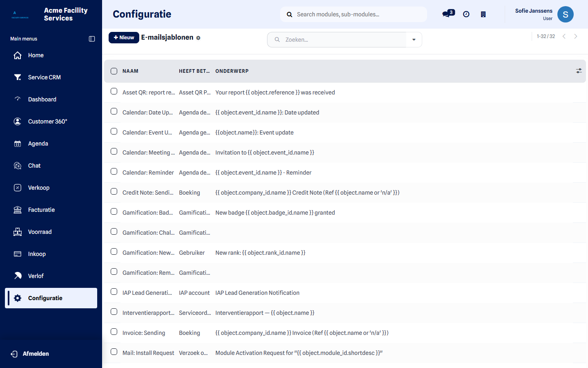Click the S user avatar

pyautogui.click(x=566, y=14)
